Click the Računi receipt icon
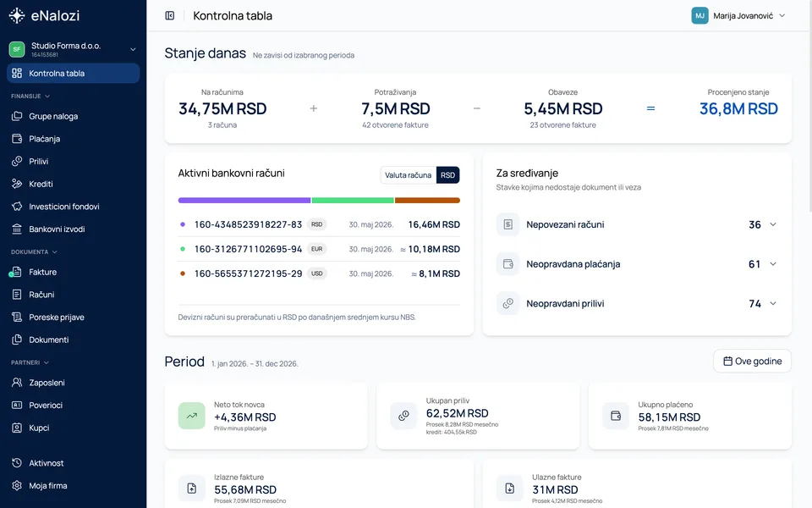Viewport: 812px width, 508px height. point(17,295)
